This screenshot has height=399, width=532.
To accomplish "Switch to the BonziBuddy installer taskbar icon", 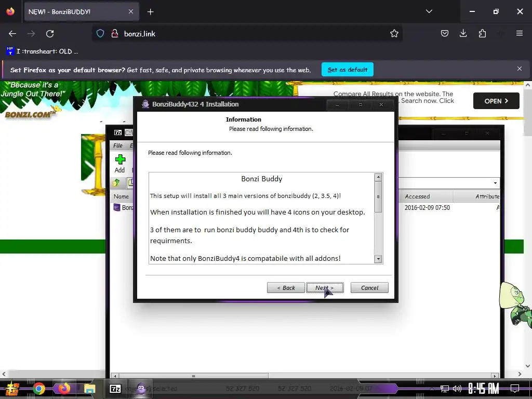I will point(141,389).
